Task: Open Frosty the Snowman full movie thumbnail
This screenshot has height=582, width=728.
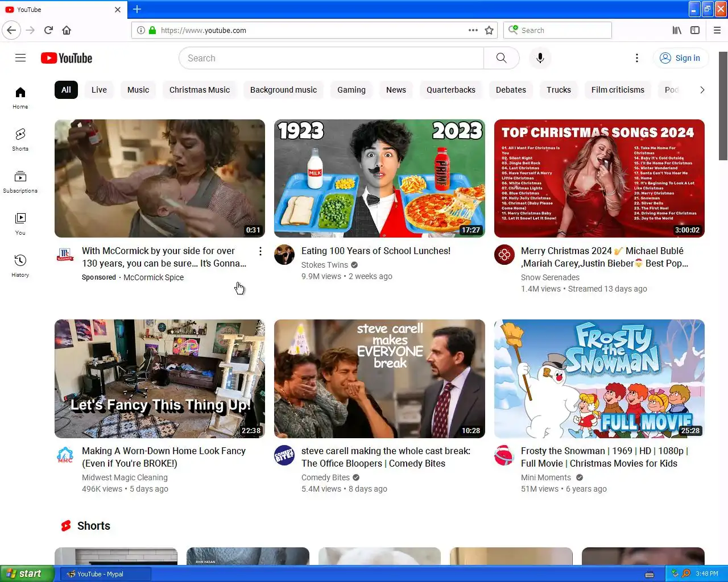Action: (599, 379)
